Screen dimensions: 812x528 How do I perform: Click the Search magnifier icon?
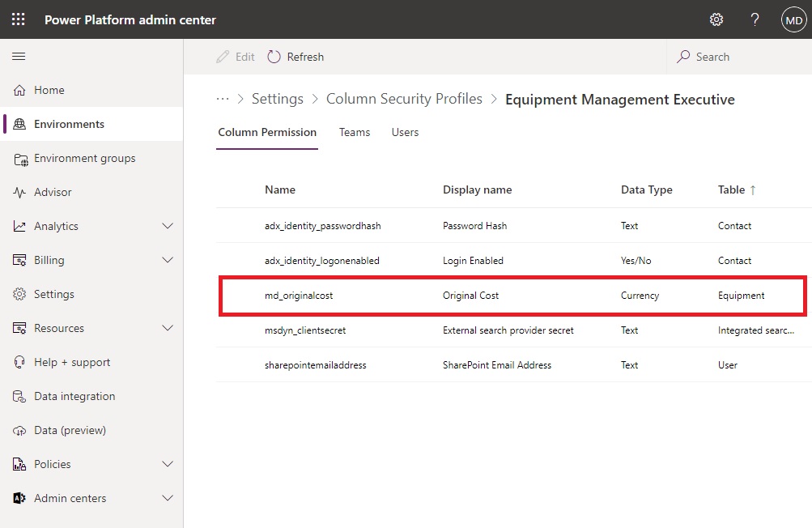pos(683,57)
